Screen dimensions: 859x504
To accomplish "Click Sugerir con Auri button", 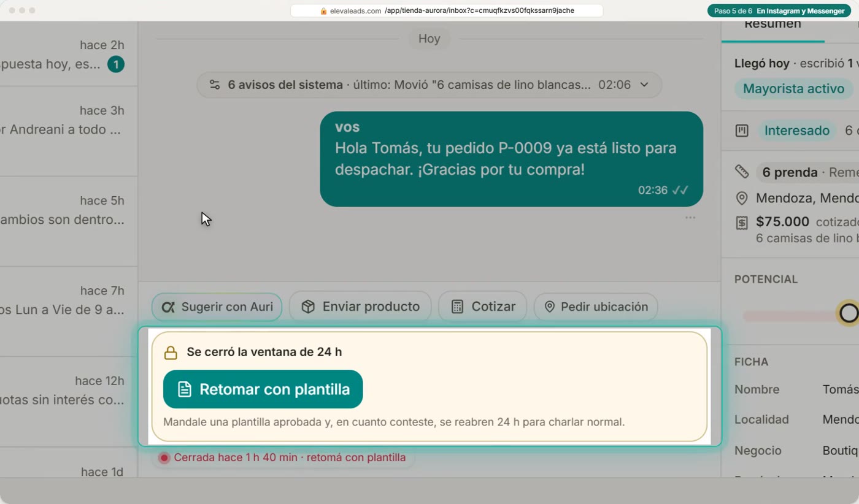I will [x=217, y=307].
